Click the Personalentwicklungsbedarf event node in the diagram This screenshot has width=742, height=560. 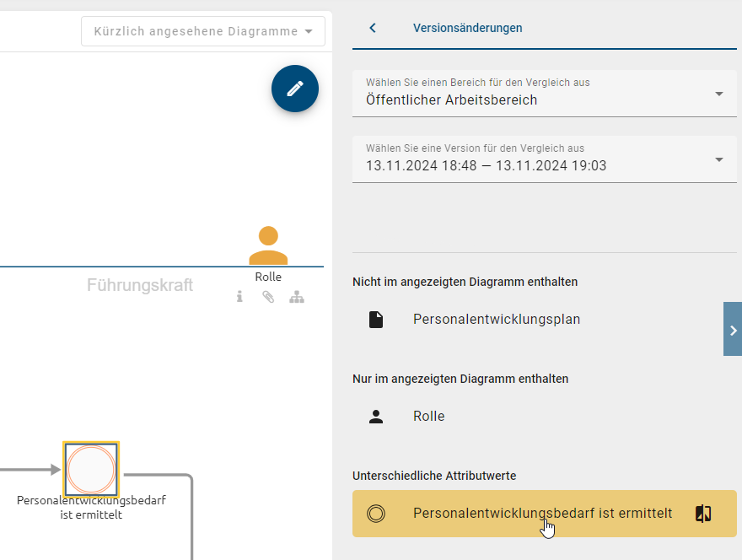[x=91, y=469]
